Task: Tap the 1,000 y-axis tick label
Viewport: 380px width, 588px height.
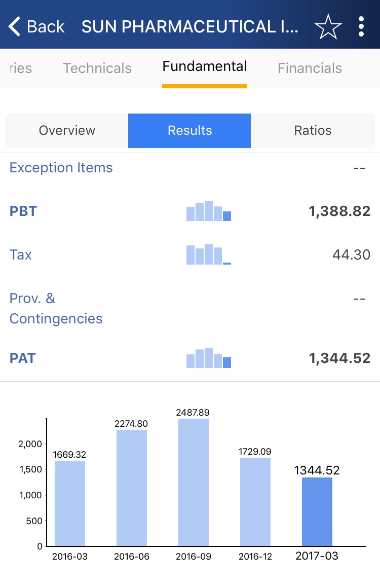Action: coord(31,495)
